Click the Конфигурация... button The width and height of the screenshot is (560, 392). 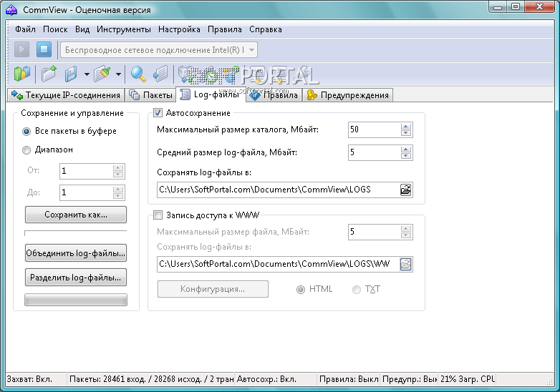point(213,289)
